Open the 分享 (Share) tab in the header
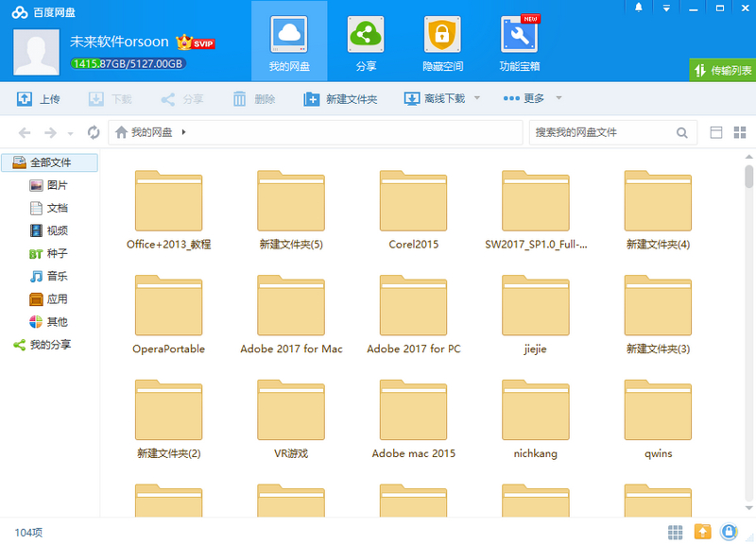756x544 pixels. point(366,43)
